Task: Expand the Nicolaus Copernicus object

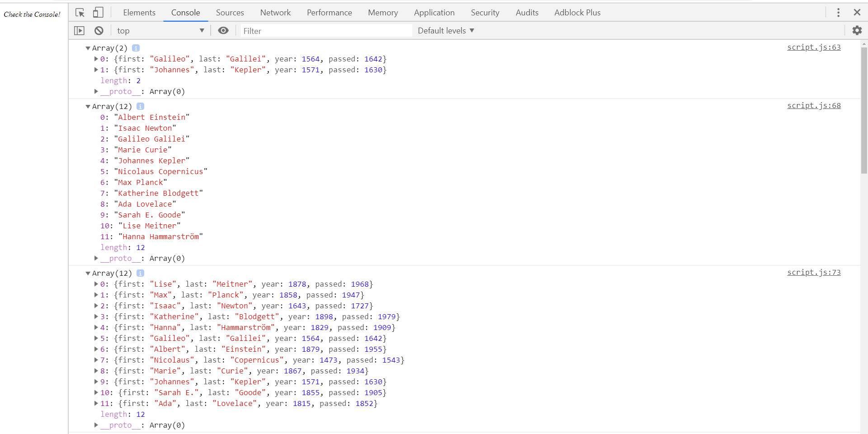Action: (x=96, y=360)
